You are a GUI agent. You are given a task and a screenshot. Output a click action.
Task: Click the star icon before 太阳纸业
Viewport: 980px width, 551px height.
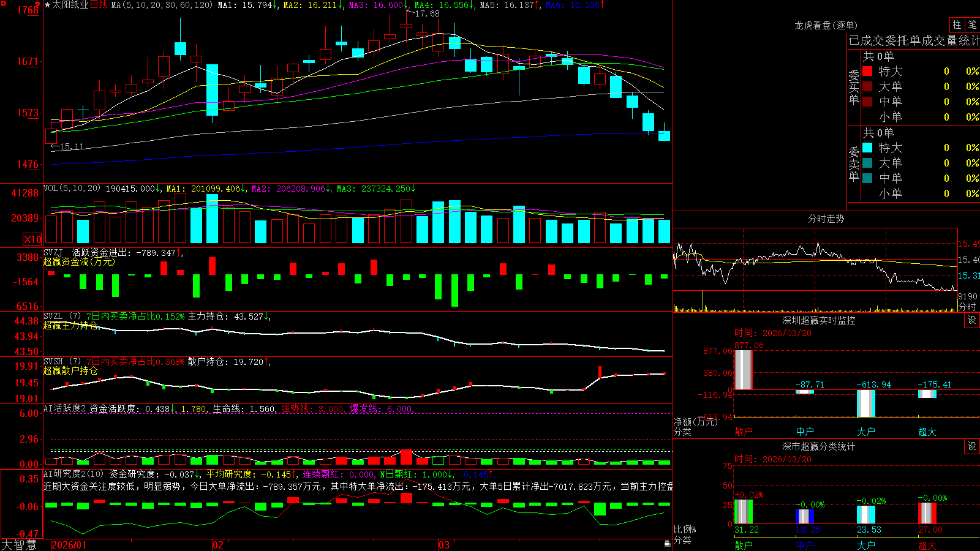coord(47,5)
